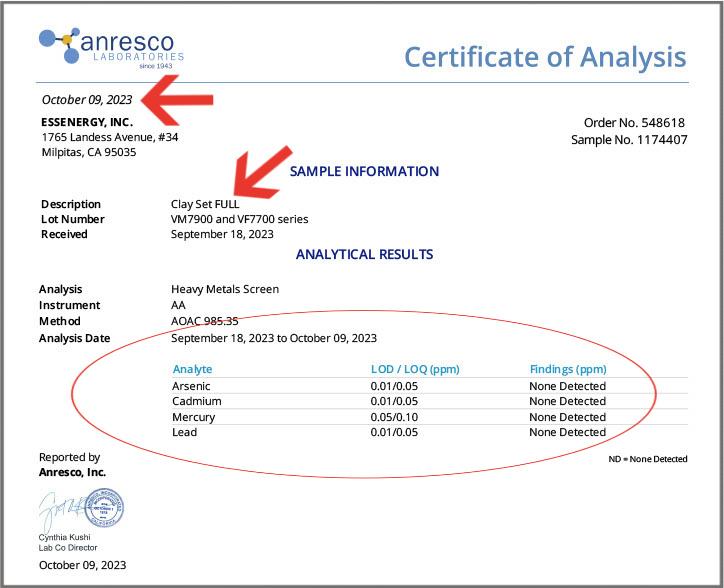Select the ESSENERGY, INC. company name

[87, 122]
